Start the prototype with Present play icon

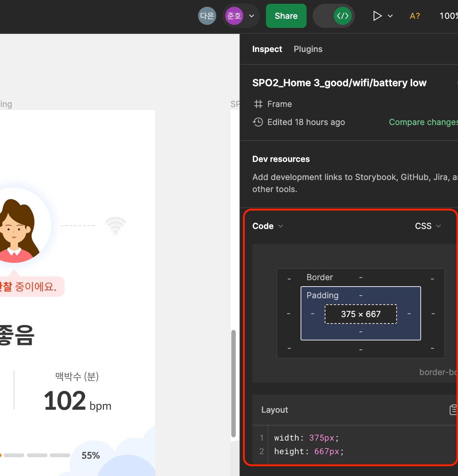(377, 16)
